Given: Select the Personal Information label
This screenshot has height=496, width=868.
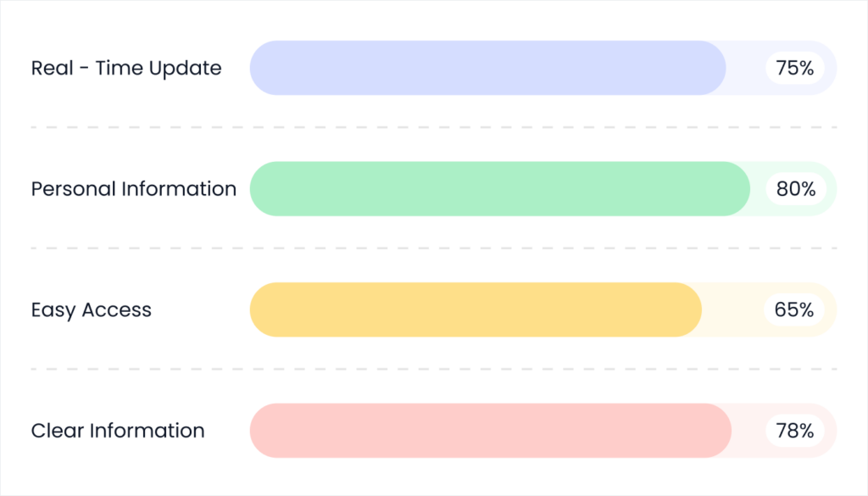Looking at the screenshot, I should [134, 189].
